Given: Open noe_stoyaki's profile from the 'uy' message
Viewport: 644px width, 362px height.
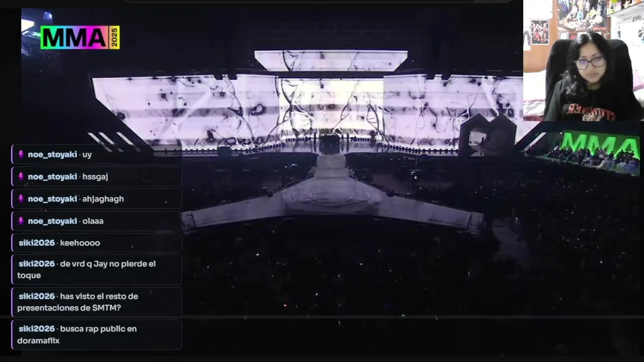Looking at the screenshot, I should point(52,154).
